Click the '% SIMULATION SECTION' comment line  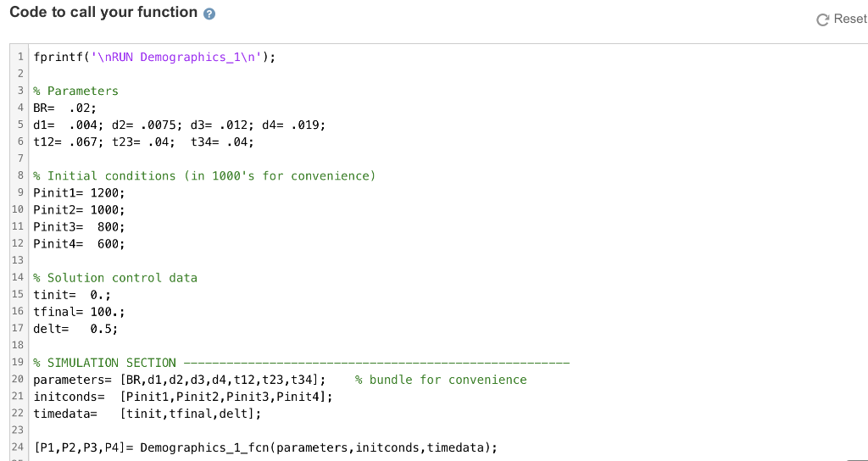[x=301, y=363]
